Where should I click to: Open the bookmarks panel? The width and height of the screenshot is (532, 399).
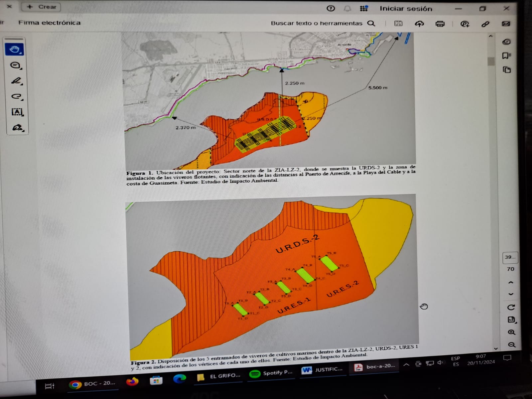tap(506, 56)
